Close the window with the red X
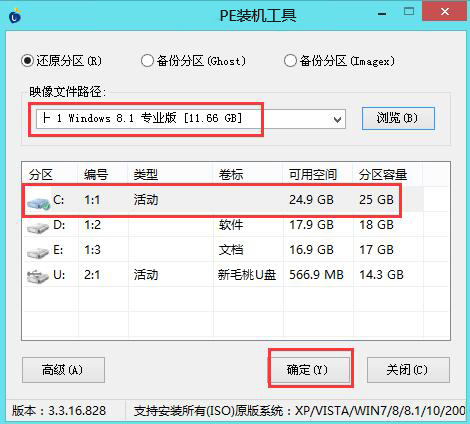The image size is (470, 424). (x=444, y=11)
